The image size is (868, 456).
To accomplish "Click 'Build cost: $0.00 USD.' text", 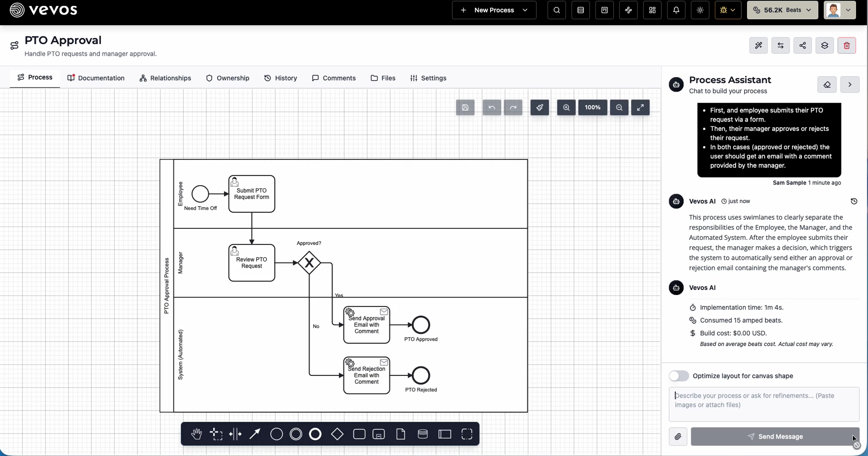I will [x=733, y=333].
